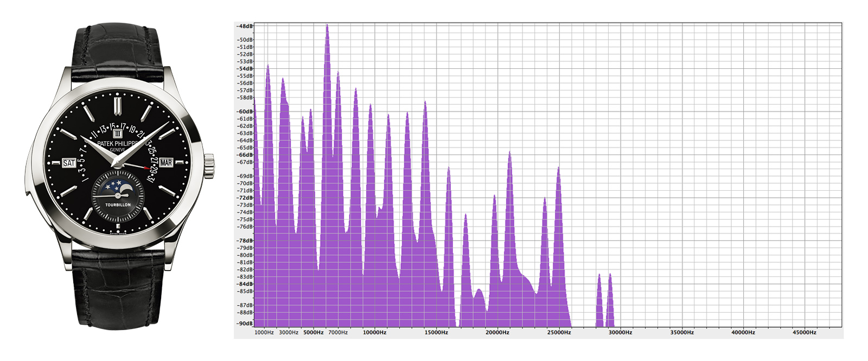The height and width of the screenshot is (361, 868).
Task: Click the 30000Hz frequency label
Action: click(620, 332)
